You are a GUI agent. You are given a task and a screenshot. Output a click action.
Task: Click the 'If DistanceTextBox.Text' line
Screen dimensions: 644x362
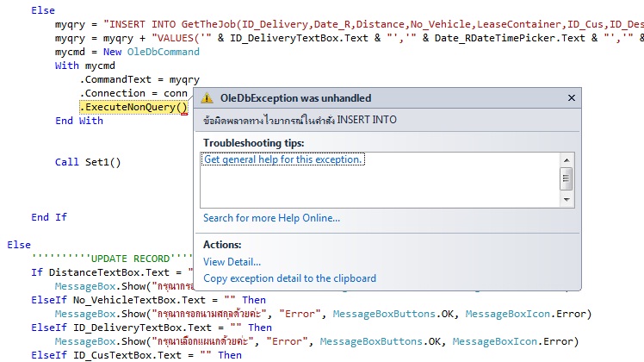[112, 272]
